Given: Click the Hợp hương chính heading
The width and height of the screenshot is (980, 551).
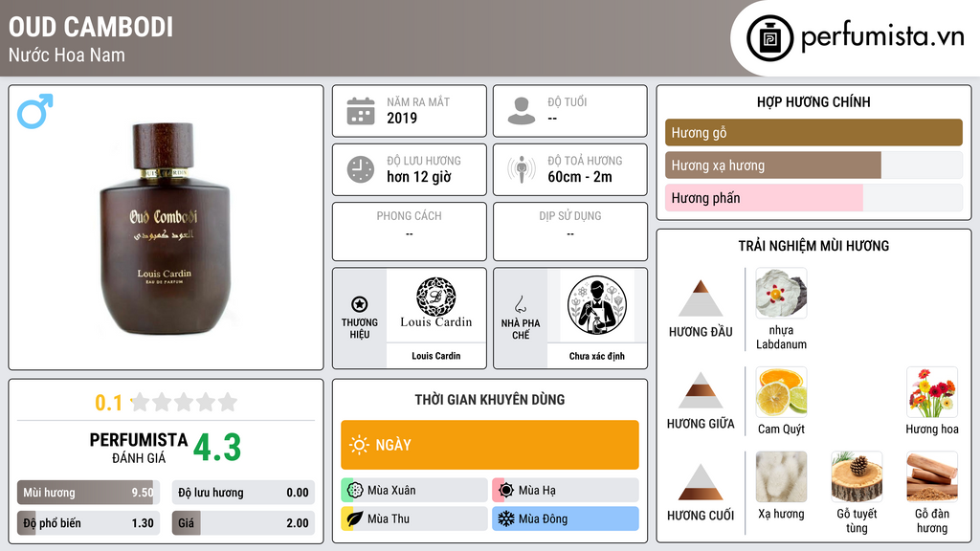Looking at the screenshot, I should [813, 101].
